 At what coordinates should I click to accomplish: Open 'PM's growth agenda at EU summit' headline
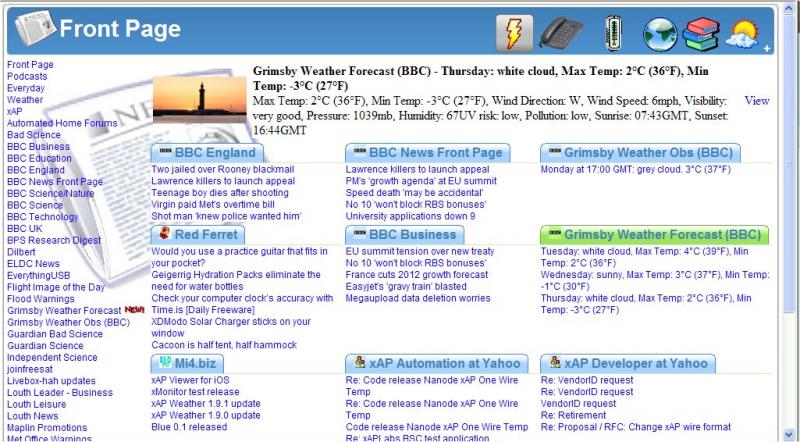[x=421, y=181]
